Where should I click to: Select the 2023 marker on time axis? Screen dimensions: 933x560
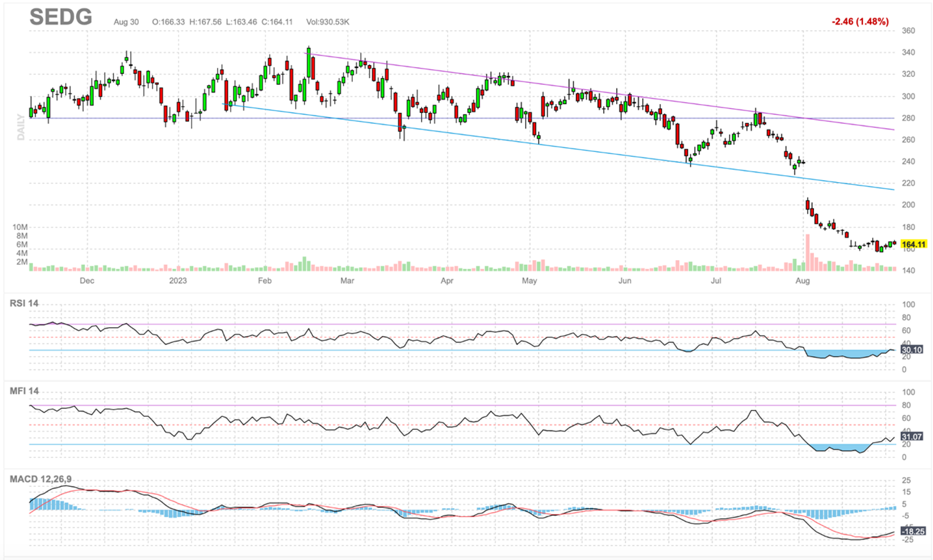[x=177, y=281]
